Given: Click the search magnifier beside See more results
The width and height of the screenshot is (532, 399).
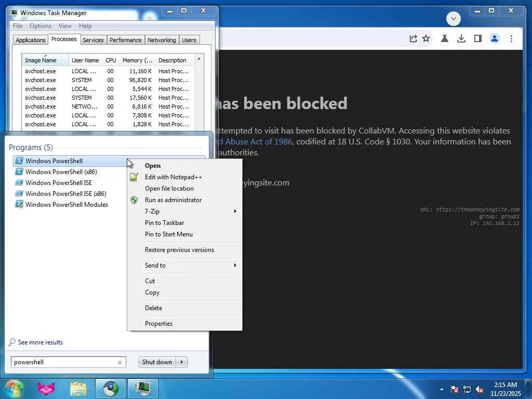Looking at the screenshot, I should click(12, 342).
